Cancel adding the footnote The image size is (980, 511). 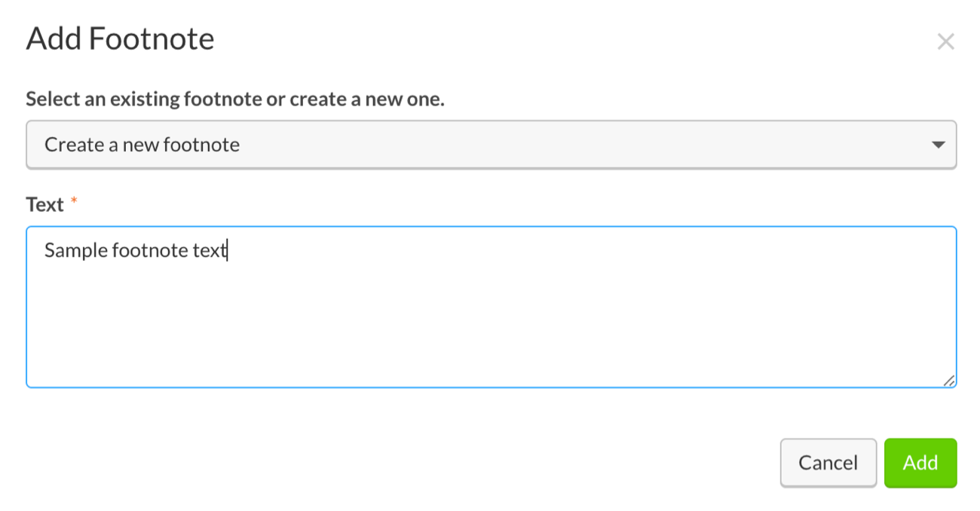coord(828,463)
